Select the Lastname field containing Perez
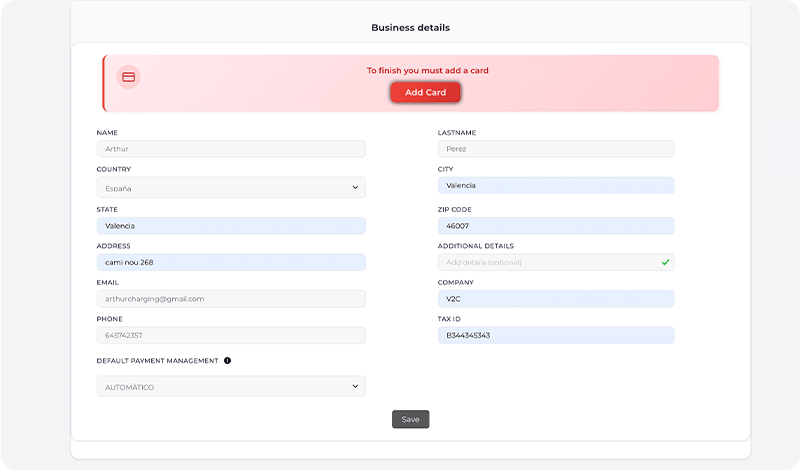Viewport: 800px width, 470px height. pos(555,149)
